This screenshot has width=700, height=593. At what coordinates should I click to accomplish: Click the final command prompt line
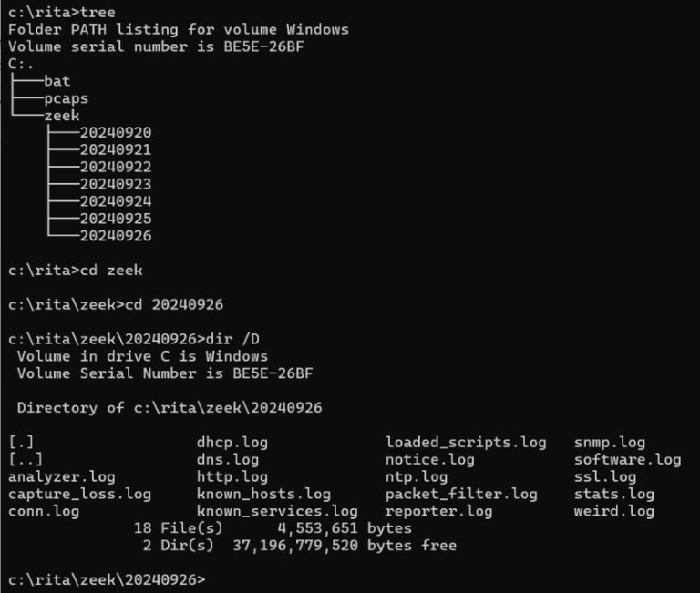(107, 579)
